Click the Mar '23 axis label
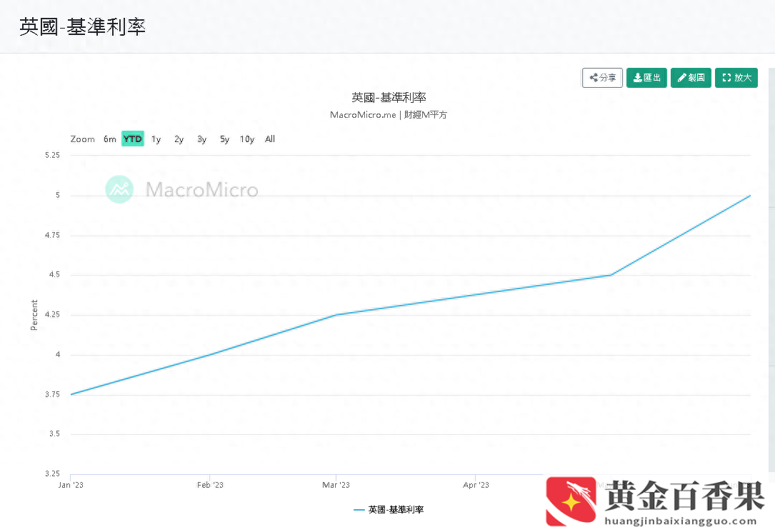775x532 pixels. [x=336, y=485]
